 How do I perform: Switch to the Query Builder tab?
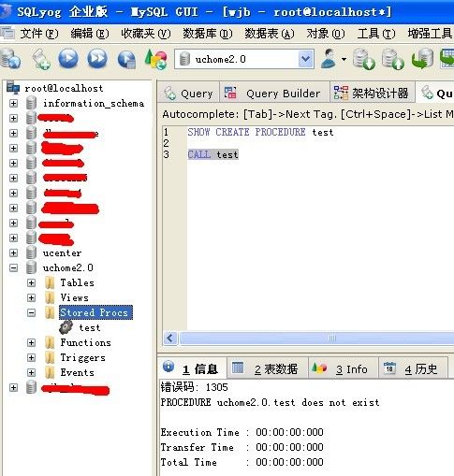click(x=274, y=93)
